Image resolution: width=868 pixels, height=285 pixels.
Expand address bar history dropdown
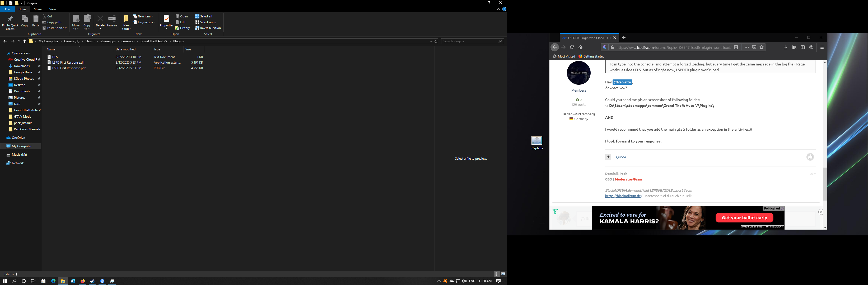pyautogui.click(x=431, y=41)
